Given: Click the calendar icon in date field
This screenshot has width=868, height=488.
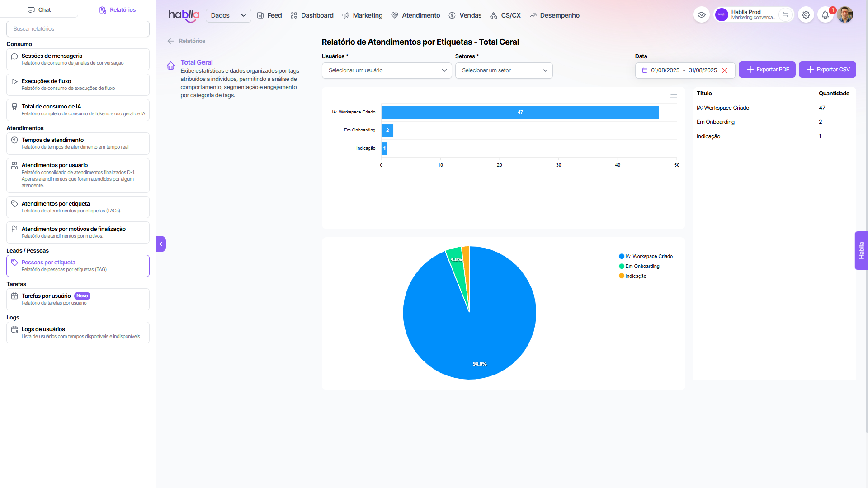Looking at the screenshot, I should point(645,70).
